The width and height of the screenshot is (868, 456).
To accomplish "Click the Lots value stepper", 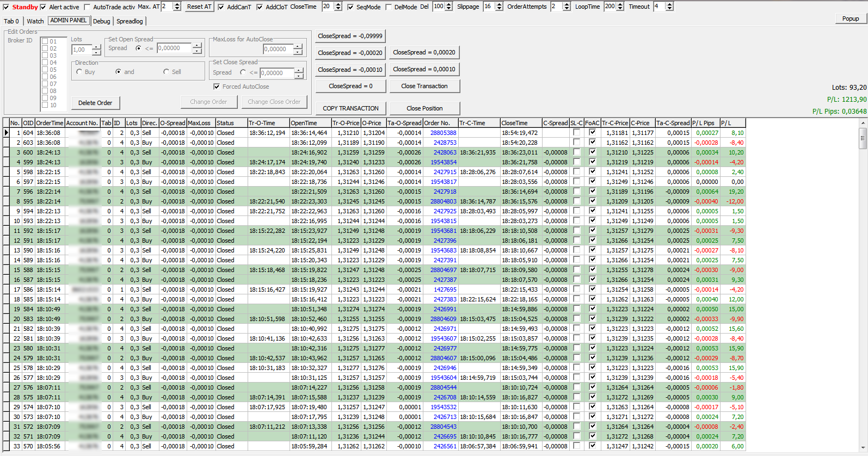I will [97, 50].
